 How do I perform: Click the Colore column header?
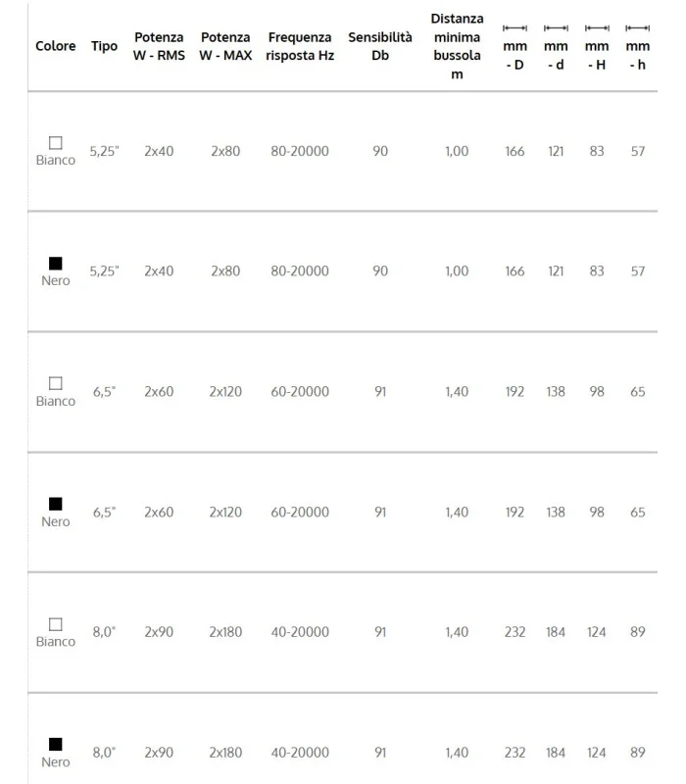56,46
